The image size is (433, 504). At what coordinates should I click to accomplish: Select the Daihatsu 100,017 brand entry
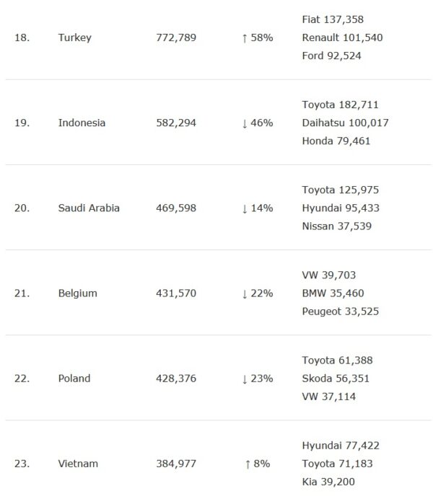click(x=345, y=123)
